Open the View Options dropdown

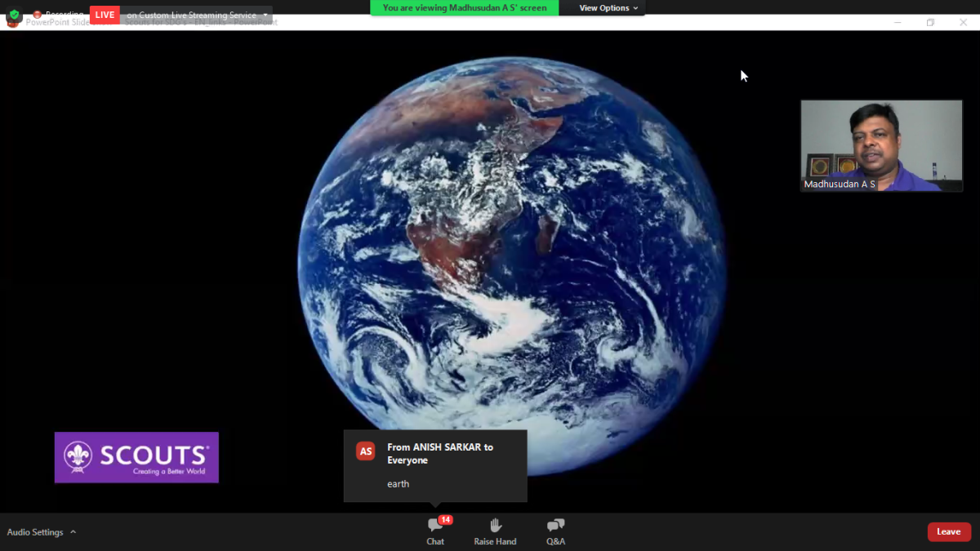tap(608, 8)
